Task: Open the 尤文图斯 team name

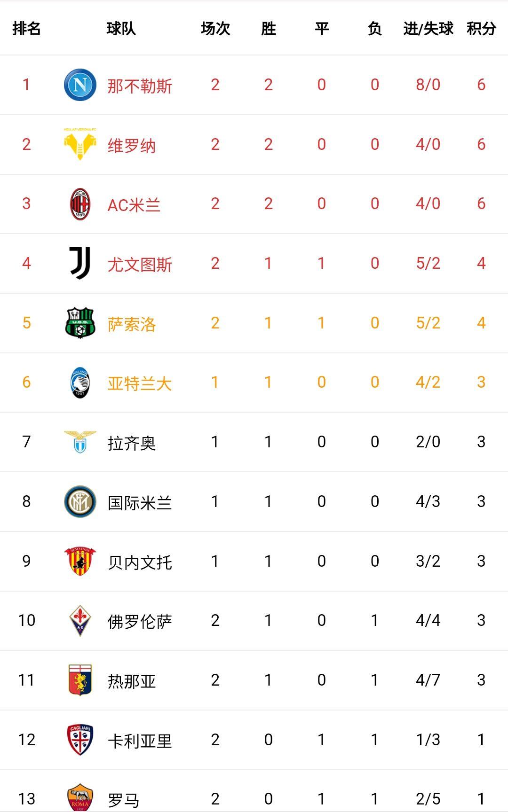Action: [x=140, y=265]
